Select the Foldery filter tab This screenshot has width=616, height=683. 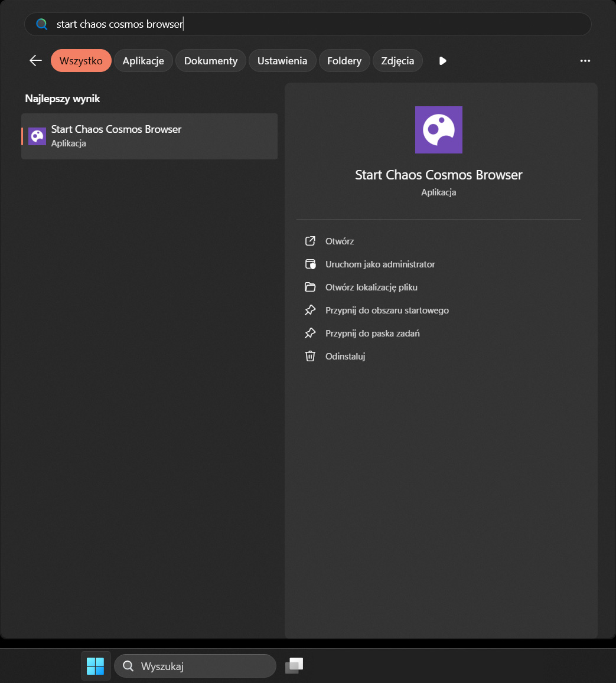pos(344,61)
